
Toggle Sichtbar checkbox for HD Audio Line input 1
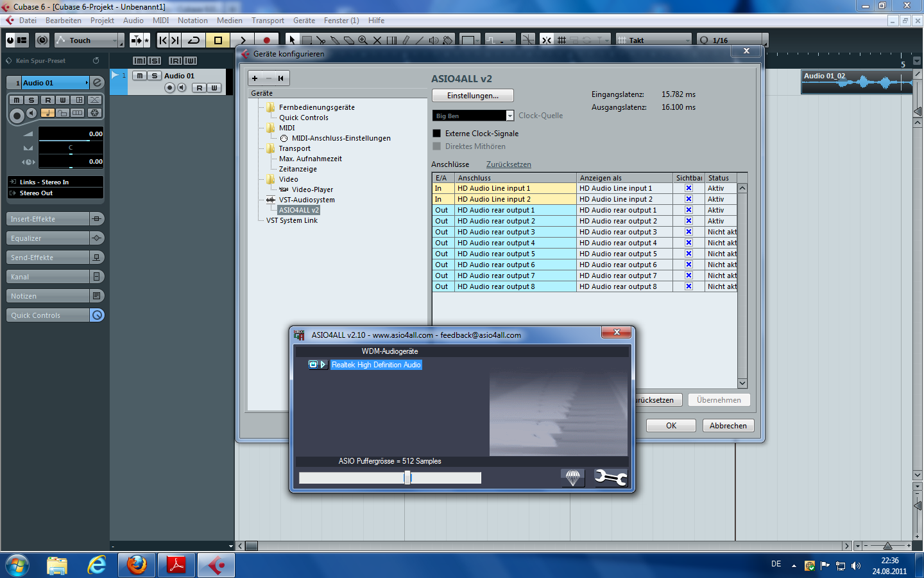pos(689,188)
